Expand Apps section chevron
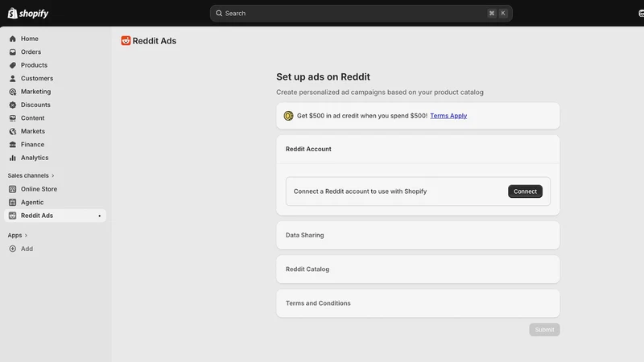Viewport: 644px width, 362px height. [26, 236]
